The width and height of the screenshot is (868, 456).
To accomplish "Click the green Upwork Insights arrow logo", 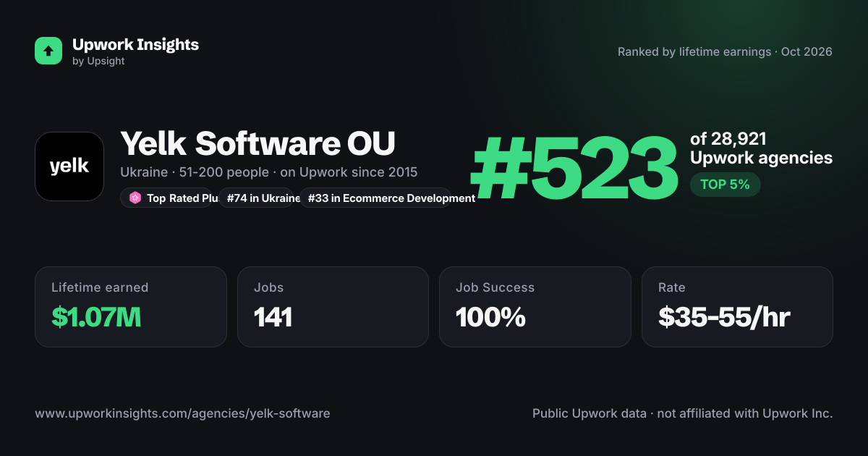I will click(48, 51).
